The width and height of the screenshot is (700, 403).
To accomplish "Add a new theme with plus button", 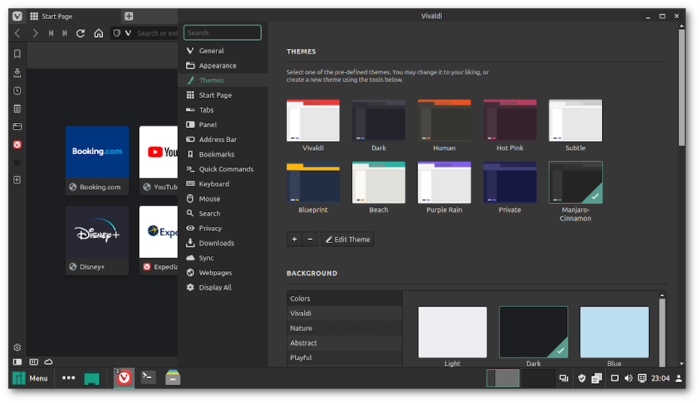I will (x=295, y=239).
